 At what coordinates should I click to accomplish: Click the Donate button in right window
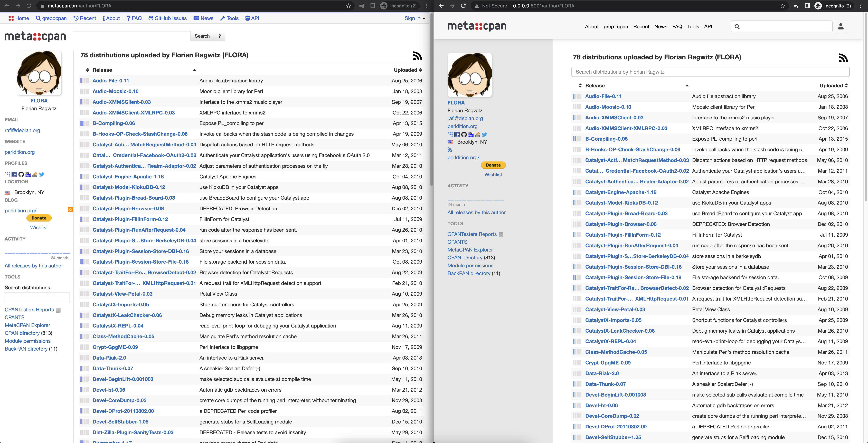click(493, 165)
